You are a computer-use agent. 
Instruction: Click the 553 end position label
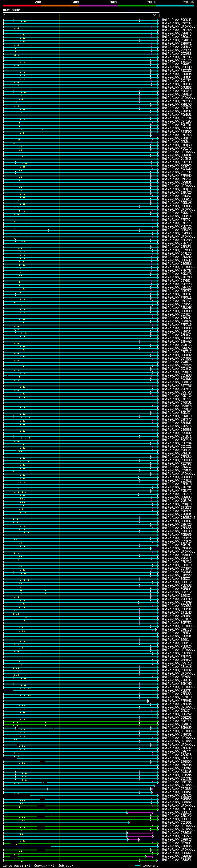click(x=155, y=15)
